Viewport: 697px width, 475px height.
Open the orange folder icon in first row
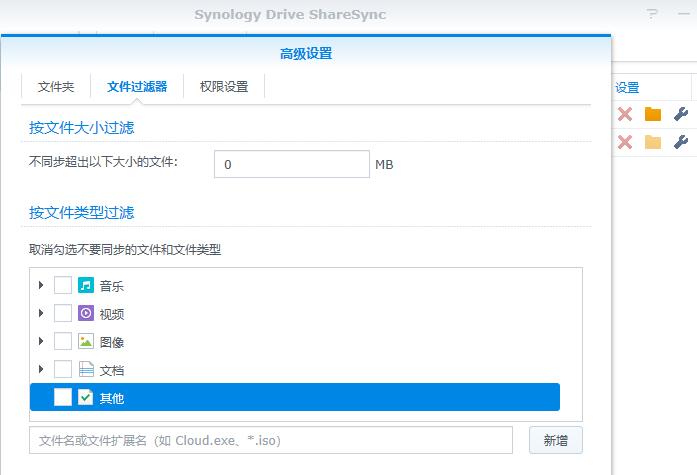[653, 114]
